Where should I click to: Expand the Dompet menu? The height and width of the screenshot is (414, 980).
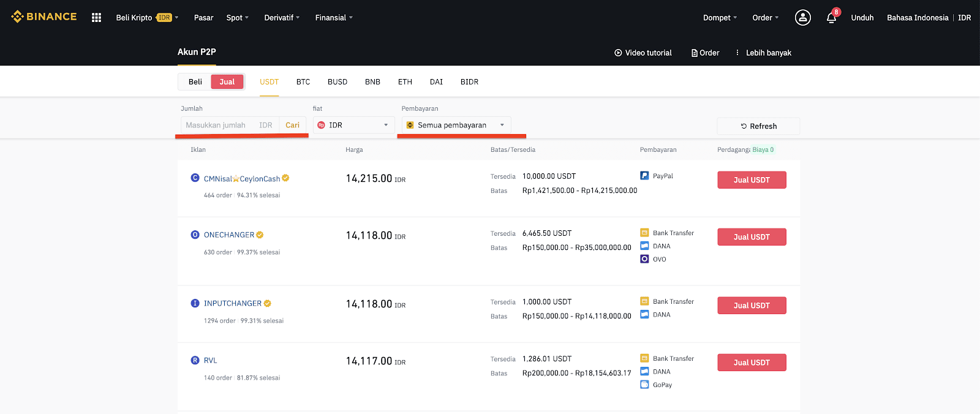720,18
